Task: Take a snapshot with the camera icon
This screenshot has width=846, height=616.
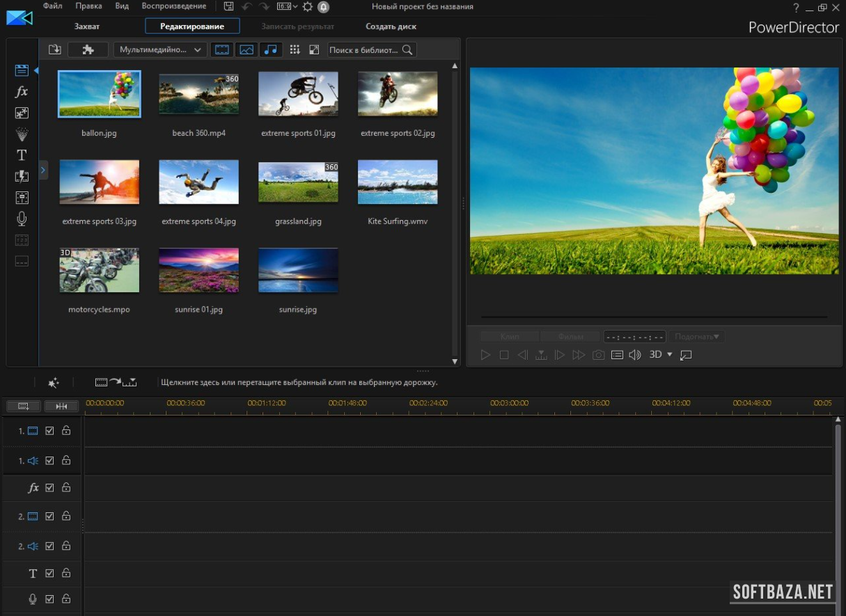Action: 598,355
